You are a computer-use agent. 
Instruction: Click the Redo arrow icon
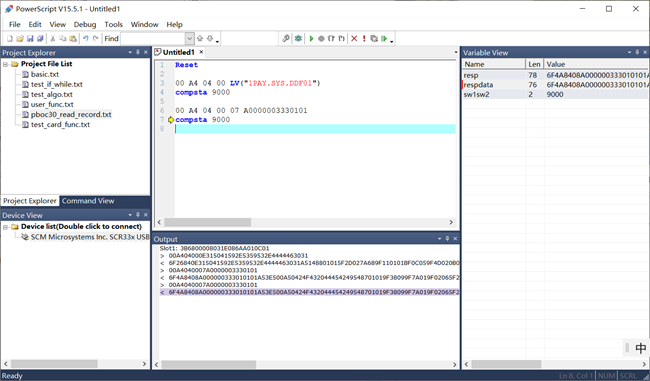click(x=95, y=39)
